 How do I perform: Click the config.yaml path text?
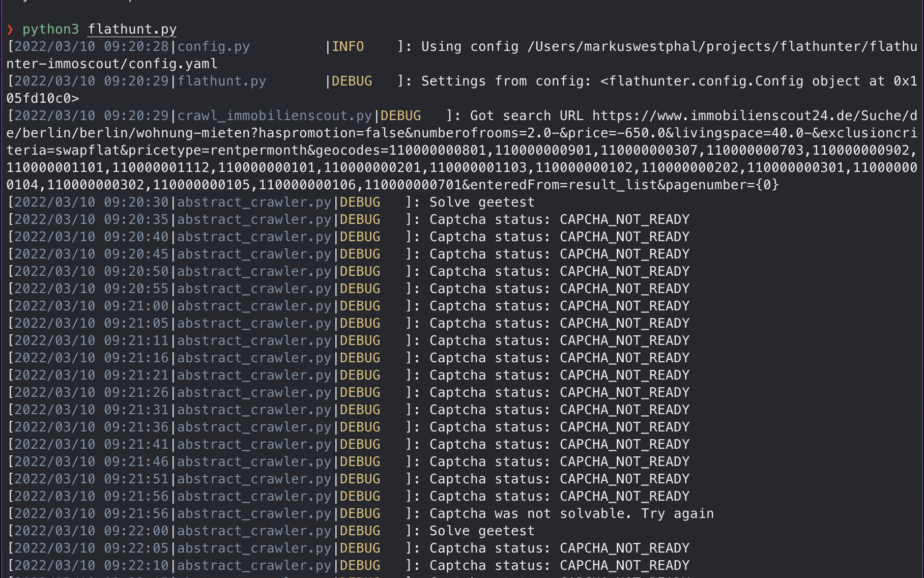click(x=111, y=63)
